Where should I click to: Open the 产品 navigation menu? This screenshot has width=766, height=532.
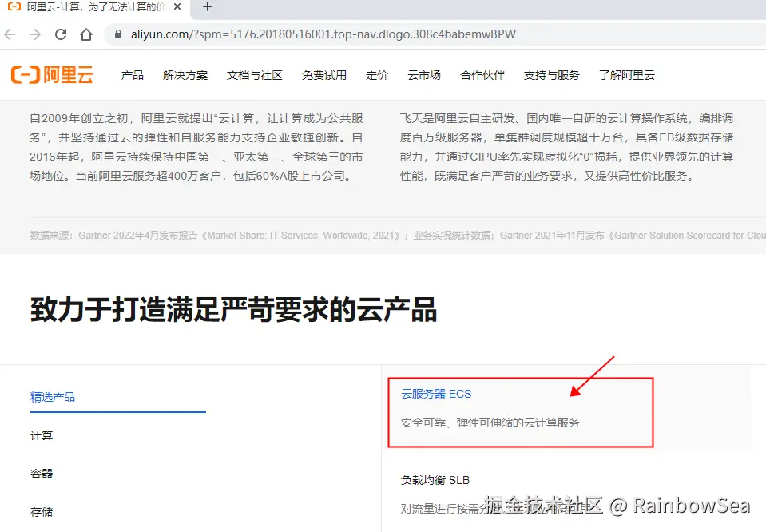[x=133, y=75]
